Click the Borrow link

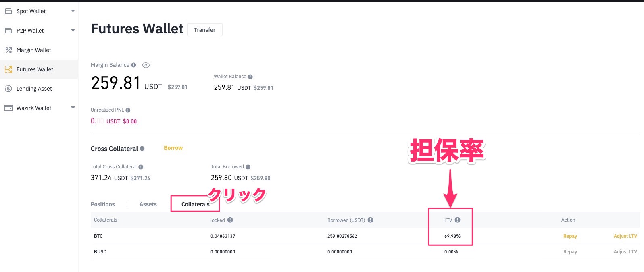(173, 148)
